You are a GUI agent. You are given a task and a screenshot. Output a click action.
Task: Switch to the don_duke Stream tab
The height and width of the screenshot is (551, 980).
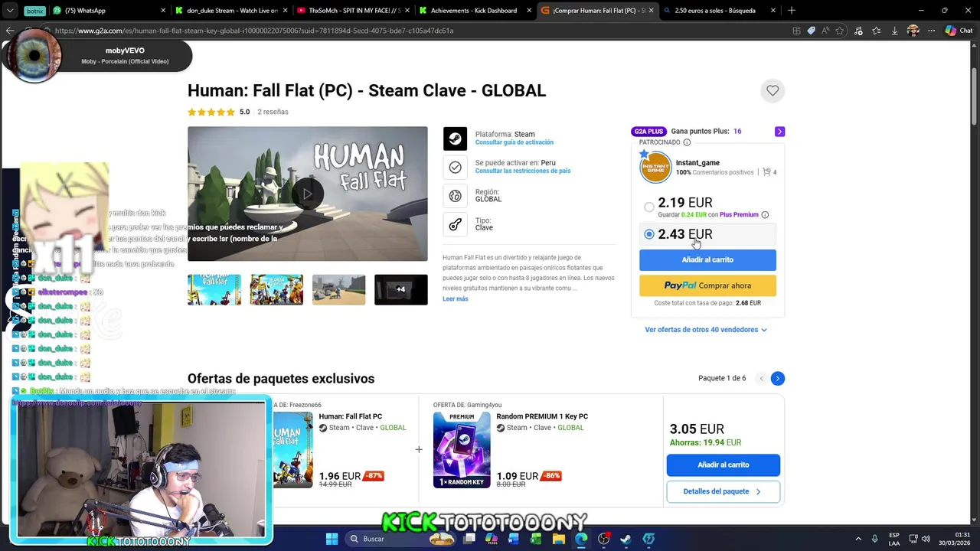pyautogui.click(x=231, y=11)
